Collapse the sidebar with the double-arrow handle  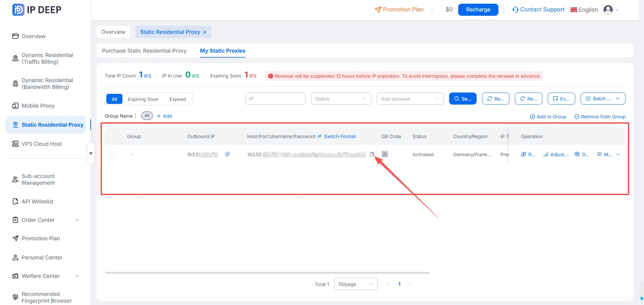pyautogui.click(x=91, y=153)
